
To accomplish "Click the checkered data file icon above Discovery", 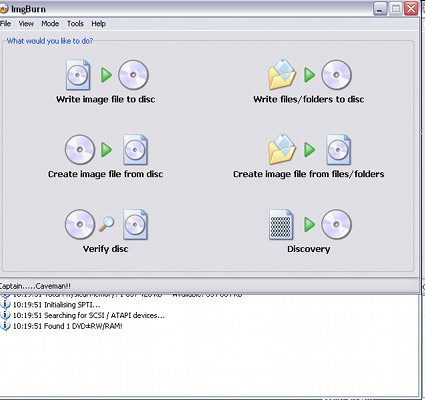I will coord(281,224).
